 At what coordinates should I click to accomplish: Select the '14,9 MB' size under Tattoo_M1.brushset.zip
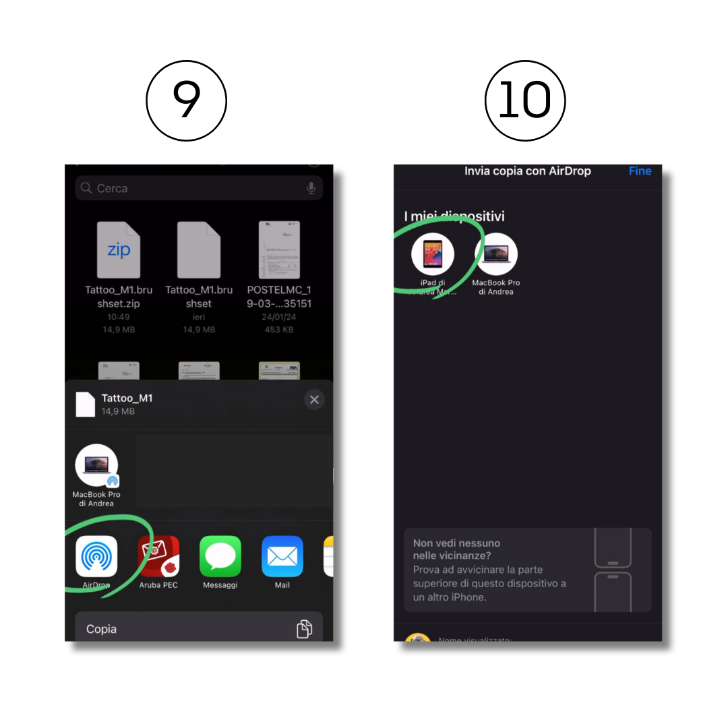tap(119, 330)
